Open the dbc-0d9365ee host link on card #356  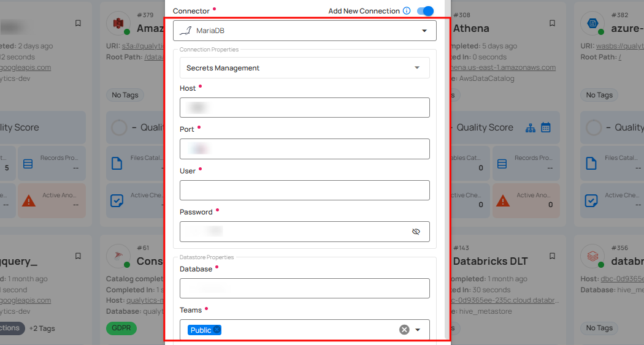[x=622, y=279]
